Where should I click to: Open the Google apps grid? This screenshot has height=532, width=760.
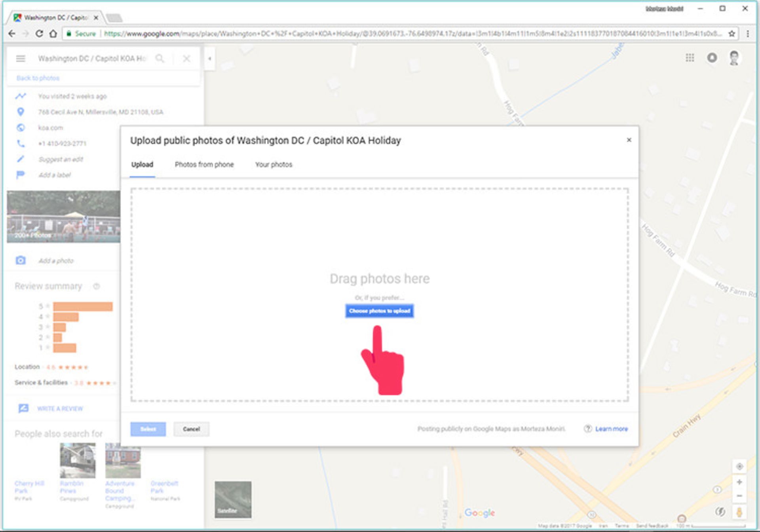[x=690, y=58]
